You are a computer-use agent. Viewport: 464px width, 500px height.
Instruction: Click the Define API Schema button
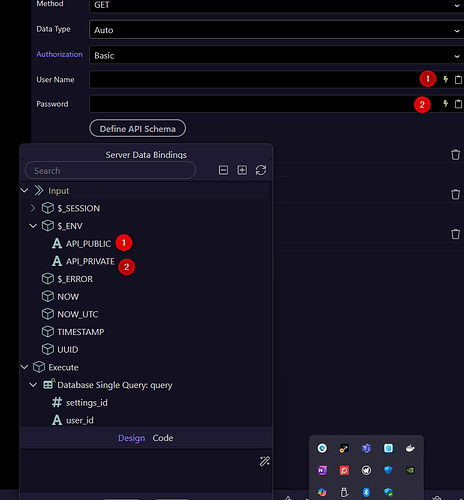[x=137, y=128]
